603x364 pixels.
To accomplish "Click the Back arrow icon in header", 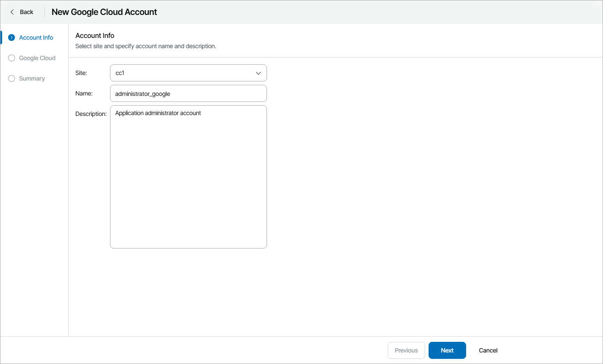I will click(12, 12).
